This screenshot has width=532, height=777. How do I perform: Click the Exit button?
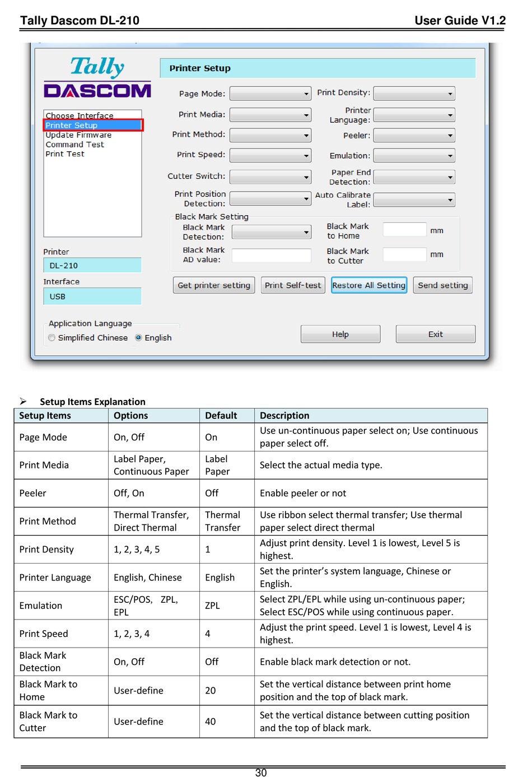tap(435, 334)
